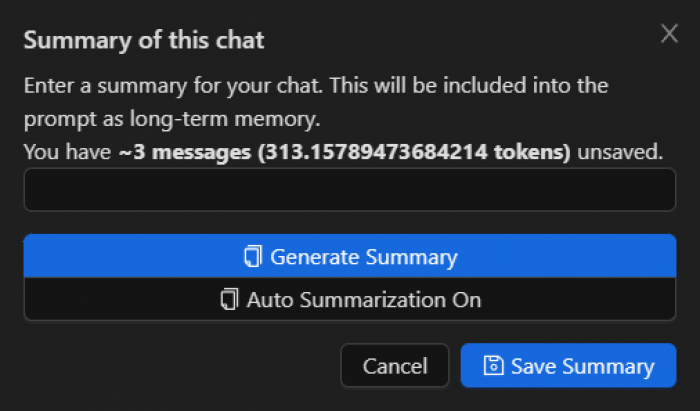The image size is (700, 411).
Task: Focus the summary text input field
Action: tap(349, 190)
